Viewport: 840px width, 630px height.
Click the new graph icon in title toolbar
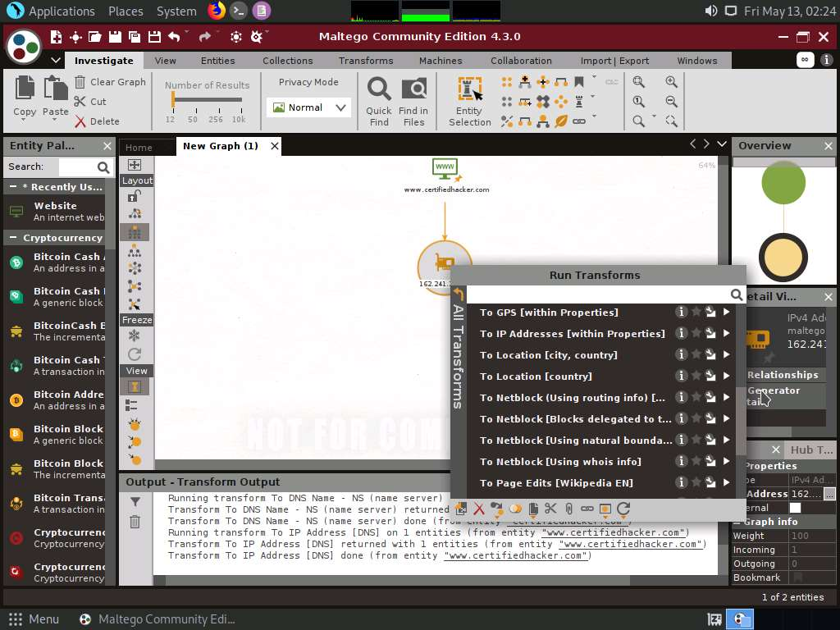[56, 36]
